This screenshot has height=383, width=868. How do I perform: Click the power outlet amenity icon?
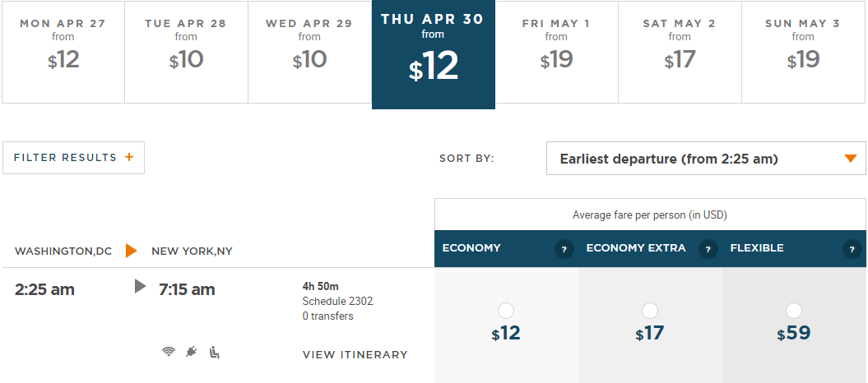tap(192, 352)
